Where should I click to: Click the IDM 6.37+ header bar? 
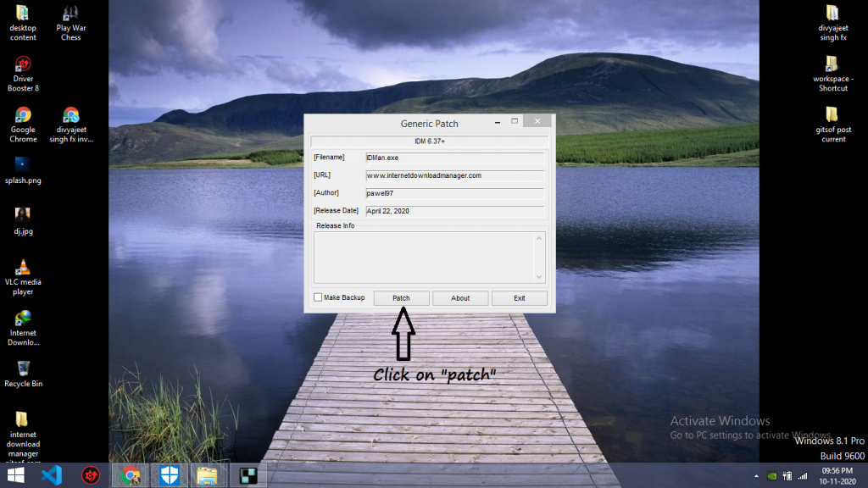click(x=430, y=141)
